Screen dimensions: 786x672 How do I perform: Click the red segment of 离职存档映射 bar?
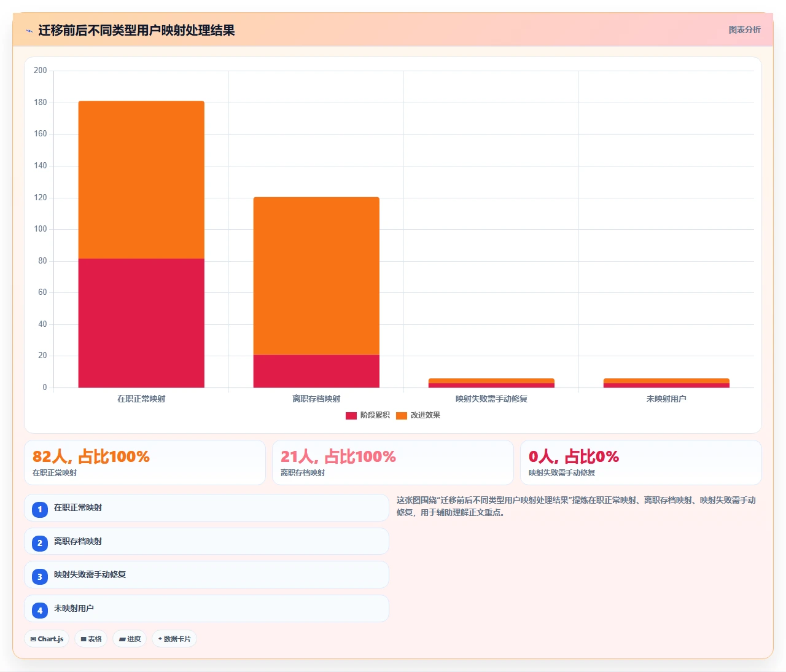pyautogui.click(x=316, y=371)
